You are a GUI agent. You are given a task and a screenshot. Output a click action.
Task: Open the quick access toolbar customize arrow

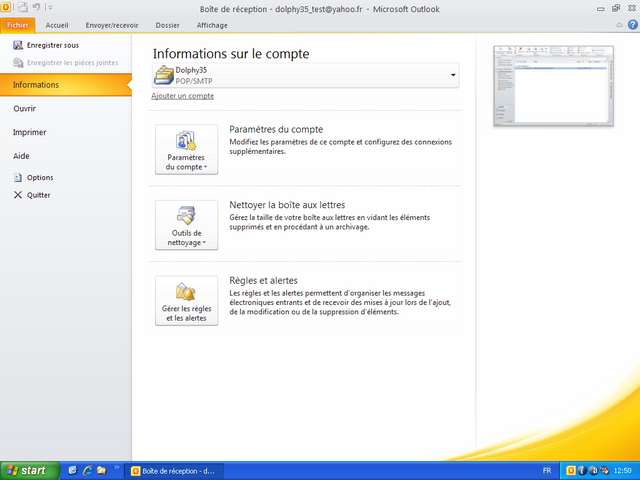coord(50,7)
